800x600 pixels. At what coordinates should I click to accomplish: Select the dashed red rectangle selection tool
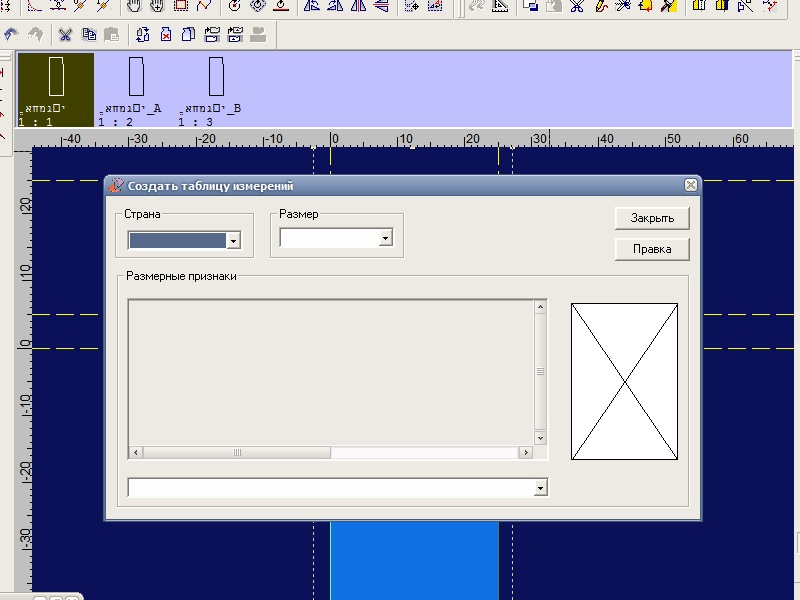pos(181,5)
